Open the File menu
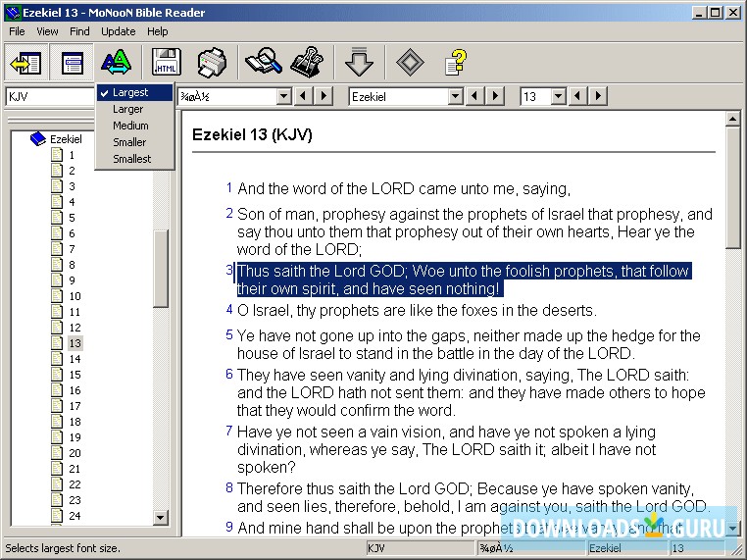This screenshot has width=747, height=560. (x=17, y=31)
